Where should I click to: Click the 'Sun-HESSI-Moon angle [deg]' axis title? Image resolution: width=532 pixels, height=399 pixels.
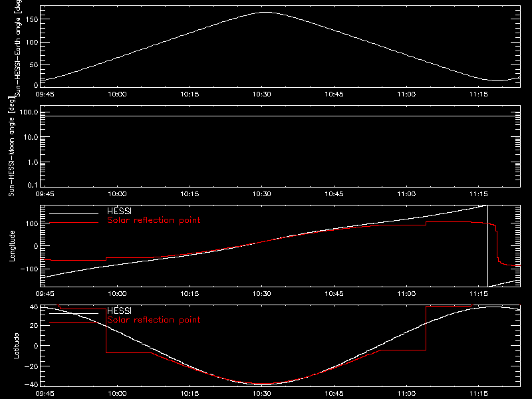click(11, 146)
